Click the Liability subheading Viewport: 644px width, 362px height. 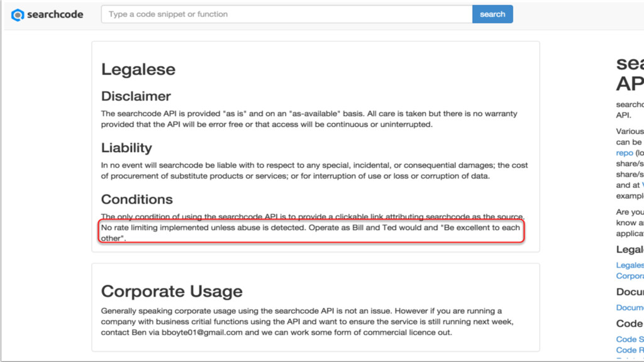coord(126,148)
